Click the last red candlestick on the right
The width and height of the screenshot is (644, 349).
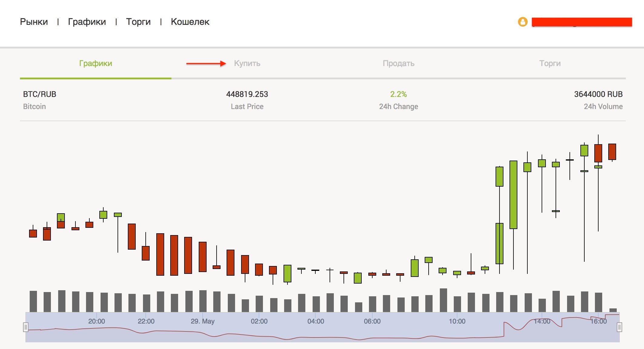(x=612, y=152)
